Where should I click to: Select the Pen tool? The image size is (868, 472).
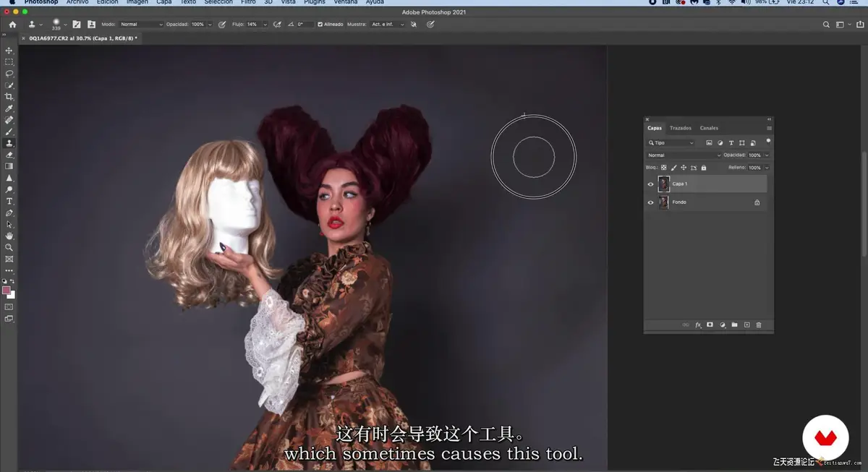[9, 213]
